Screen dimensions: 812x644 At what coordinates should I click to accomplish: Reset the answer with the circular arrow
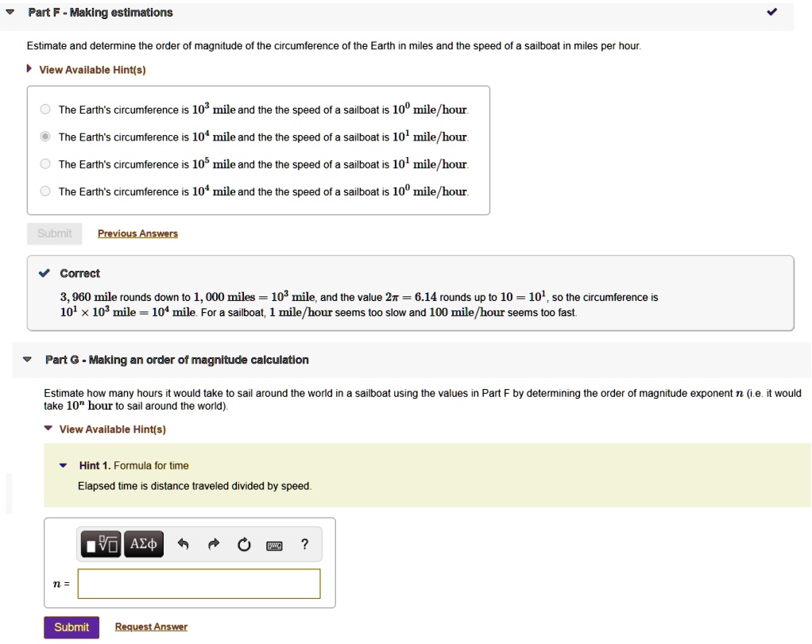click(243, 545)
